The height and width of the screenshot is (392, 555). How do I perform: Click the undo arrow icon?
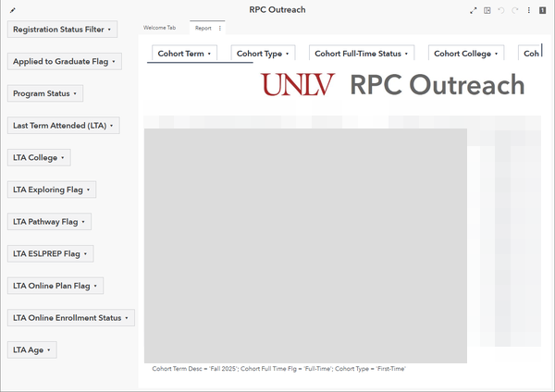click(x=500, y=10)
